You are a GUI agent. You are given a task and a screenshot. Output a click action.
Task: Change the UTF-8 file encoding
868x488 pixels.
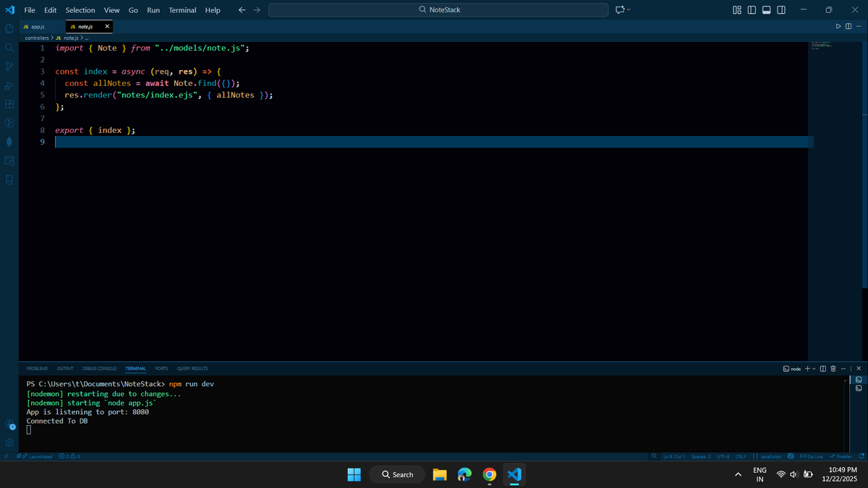[x=723, y=456]
